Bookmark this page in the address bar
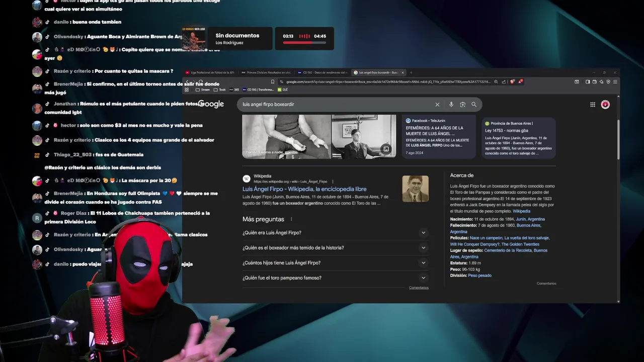The height and width of the screenshot is (362, 644). click(x=273, y=81)
